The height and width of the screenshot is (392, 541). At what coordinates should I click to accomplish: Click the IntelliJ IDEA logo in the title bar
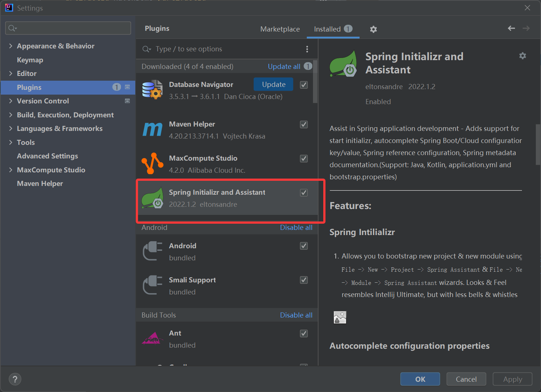coord(9,8)
